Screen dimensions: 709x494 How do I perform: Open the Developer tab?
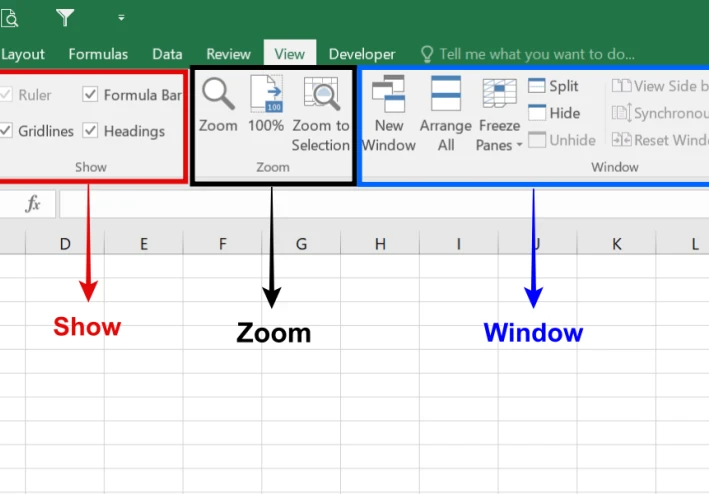point(362,54)
